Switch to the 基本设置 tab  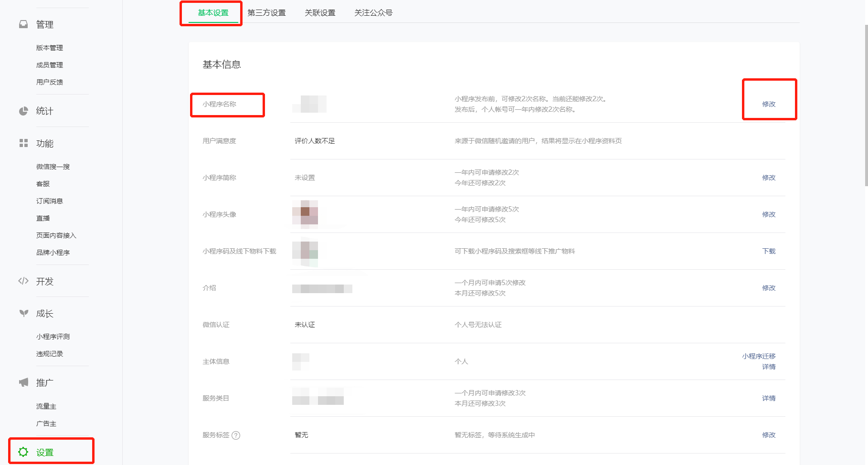pos(213,13)
